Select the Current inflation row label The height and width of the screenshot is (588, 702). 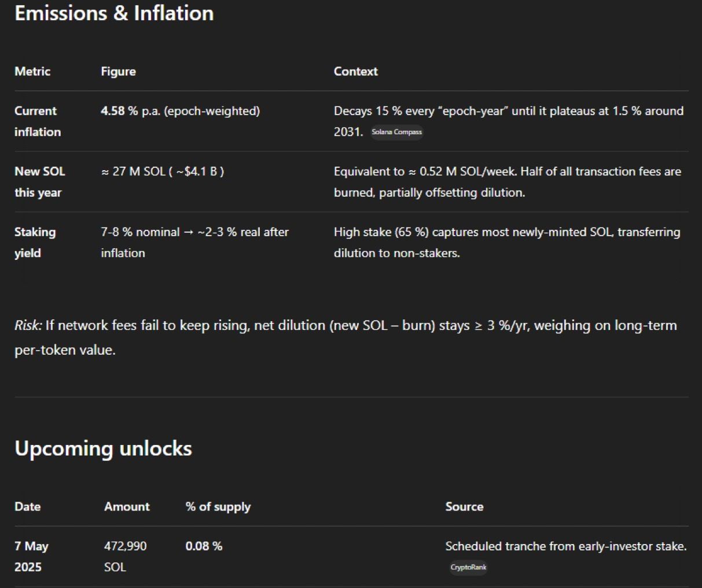click(37, 121)
